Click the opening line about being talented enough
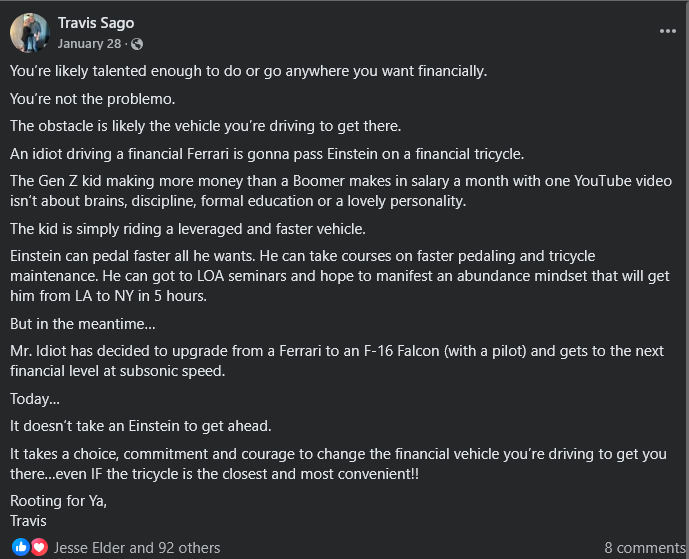Image resolution: width=689 pixels, height=559 pixels. pos(248,71)
